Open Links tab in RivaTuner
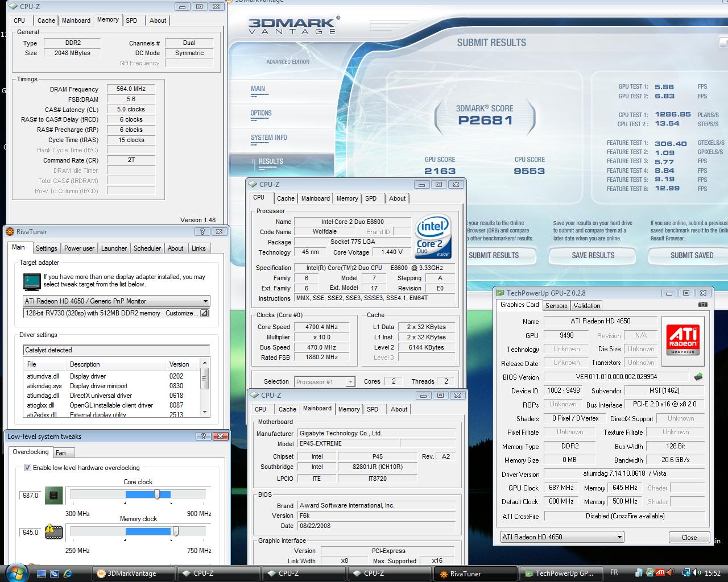Image resolution: width=728 pixels, height=582 pixels. coord(198,248)
